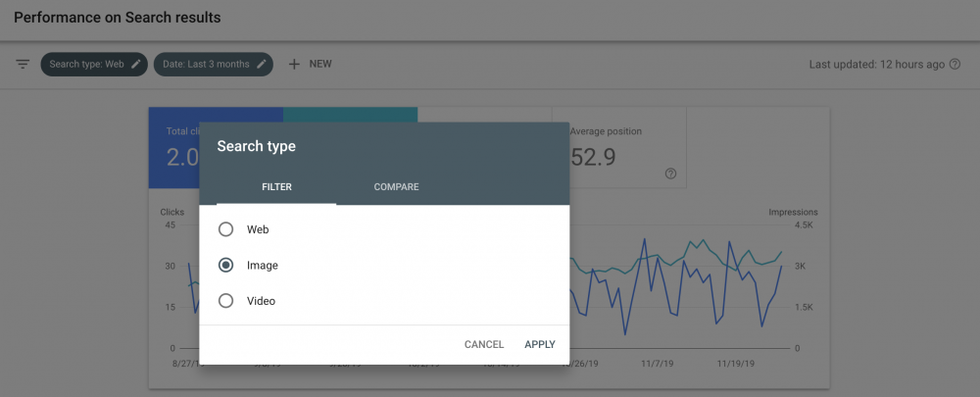Open the Date: Last 3 months chip
Image resolution: width=980 pixels, height=397 pixels.
pos(205,65)
